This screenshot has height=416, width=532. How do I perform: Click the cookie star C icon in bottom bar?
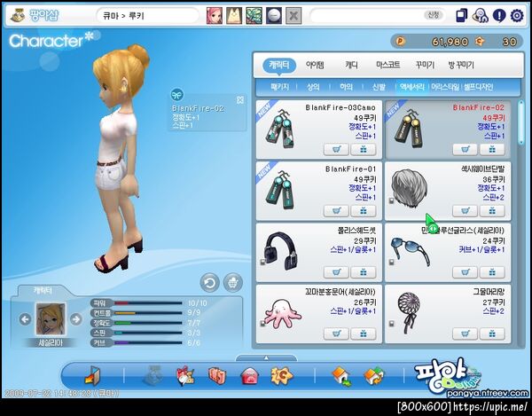coord(281,375)
